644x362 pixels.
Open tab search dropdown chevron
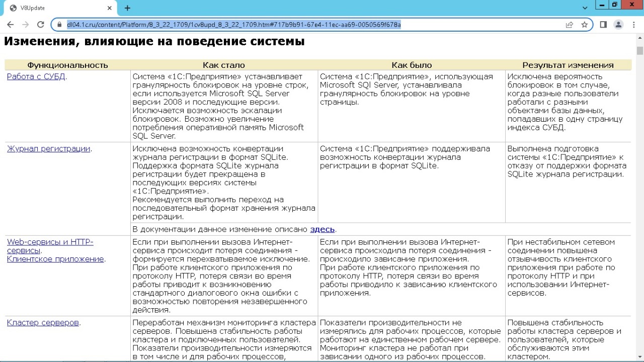[585, 8]
